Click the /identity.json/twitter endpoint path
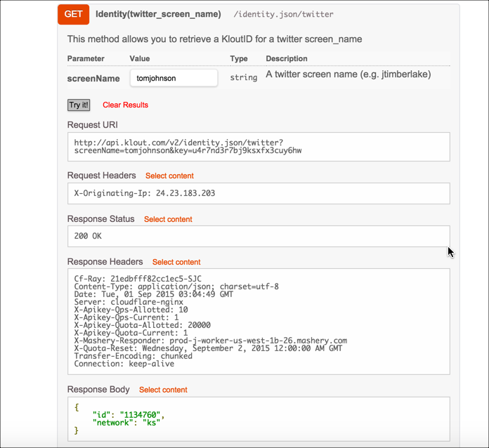Viewport: 489px width, 448px height. pos(283,15)
